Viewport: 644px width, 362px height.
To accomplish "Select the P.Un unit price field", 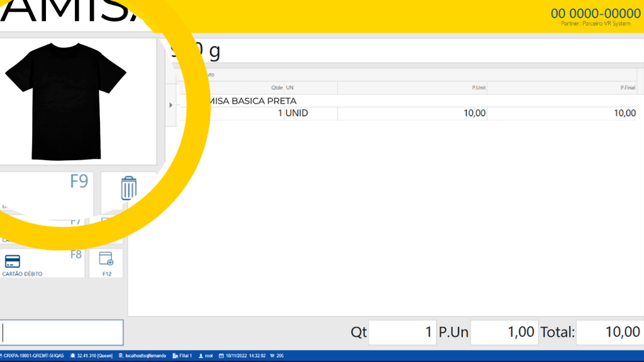I will pos(504,332).
